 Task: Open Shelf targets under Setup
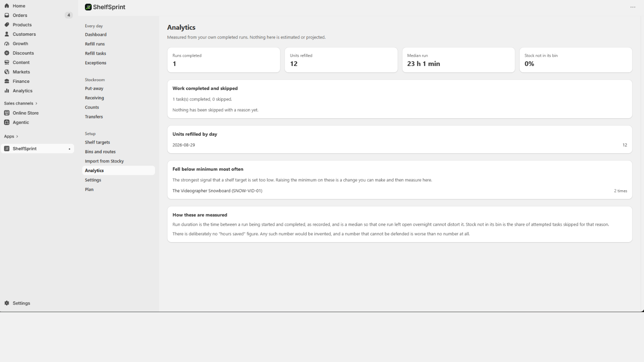[97, 142]
